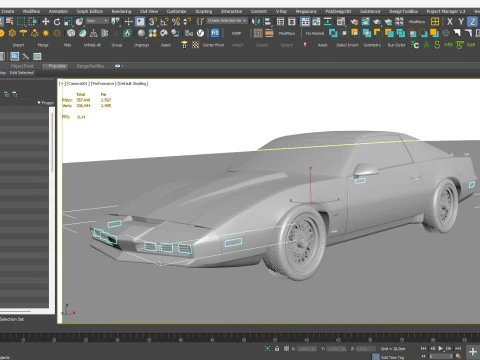Go to end frame
Image resolution: width=480 pixels, height=360 pixels.
pos(458,348)
